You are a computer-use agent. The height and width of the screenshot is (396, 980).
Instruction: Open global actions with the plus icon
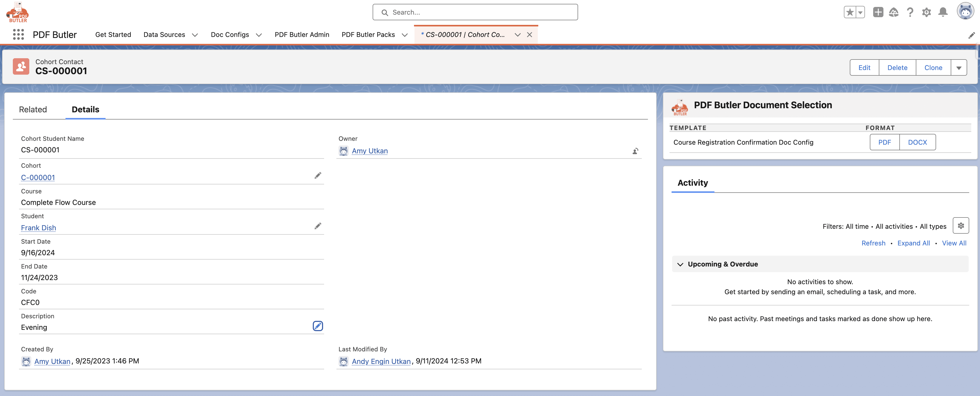878,12
